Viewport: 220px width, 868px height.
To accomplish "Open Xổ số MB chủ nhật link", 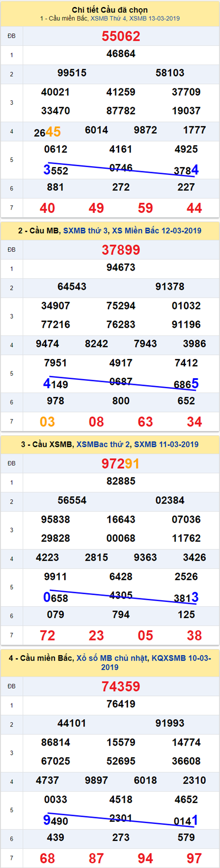I will (112, 658).
